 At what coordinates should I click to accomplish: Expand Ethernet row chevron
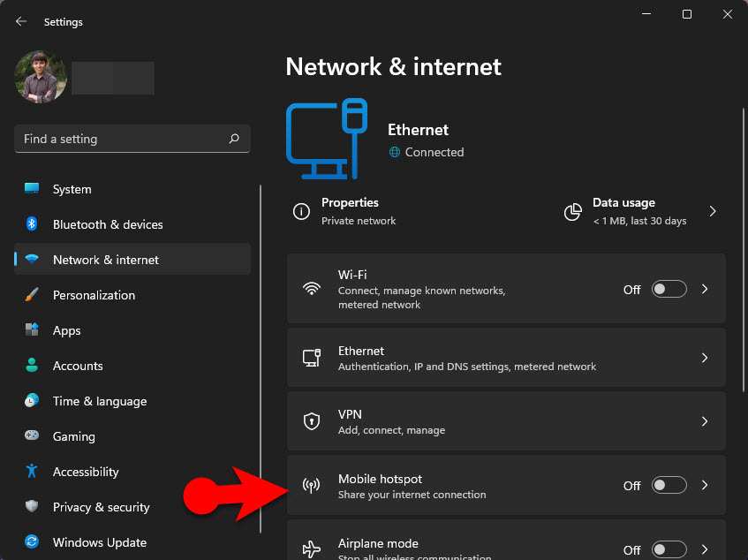pyautogui.click(x=705, y=358)
